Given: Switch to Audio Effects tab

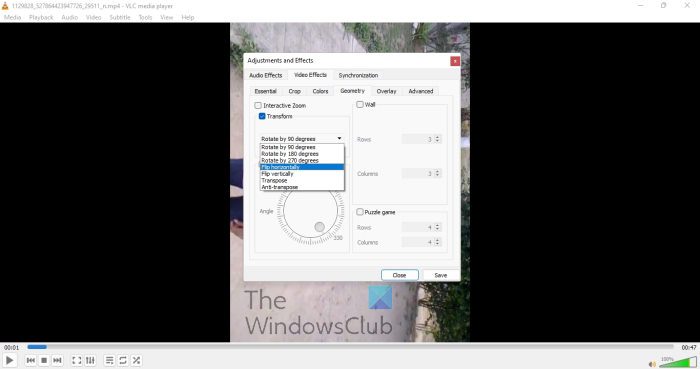Looking at the screenshot, I should (266, 75).
